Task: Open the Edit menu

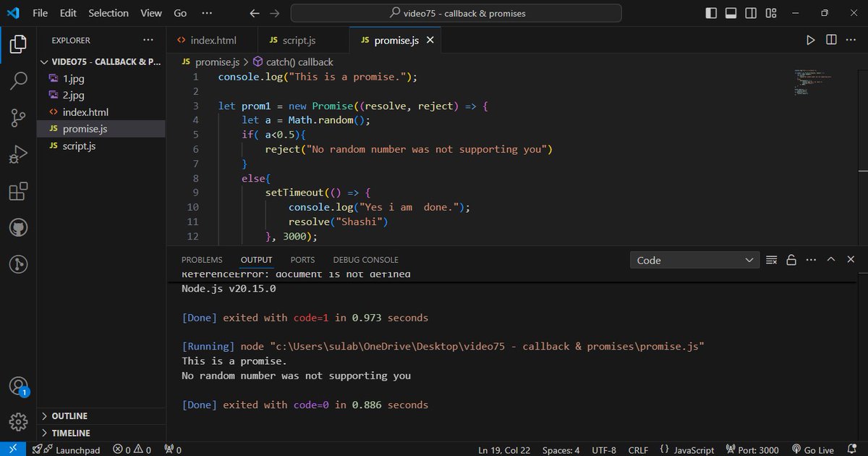Action: tap(68, 13)
